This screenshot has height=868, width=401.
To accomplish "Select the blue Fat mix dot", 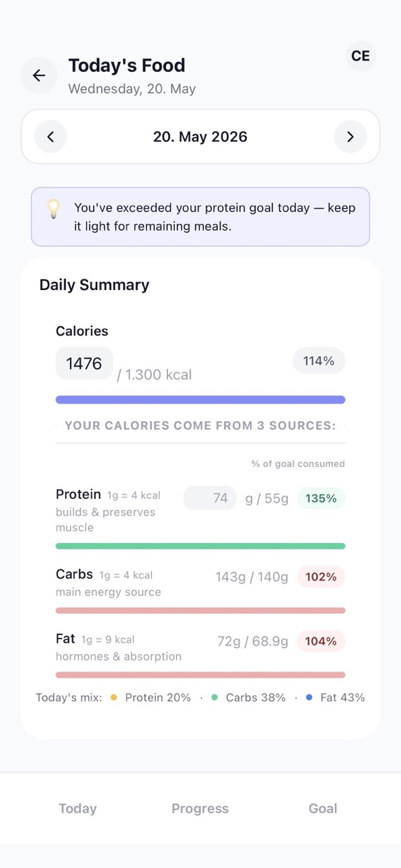I will point(309,698).
